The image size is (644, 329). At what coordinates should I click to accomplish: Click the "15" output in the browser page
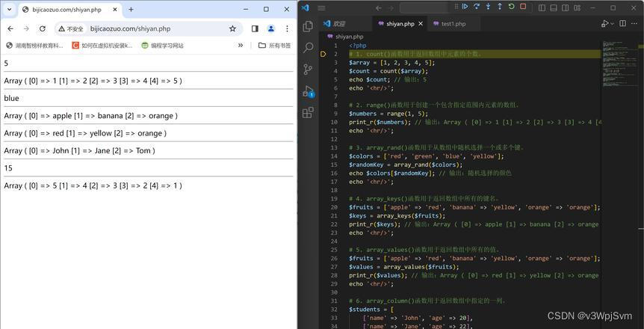(8, 168)
